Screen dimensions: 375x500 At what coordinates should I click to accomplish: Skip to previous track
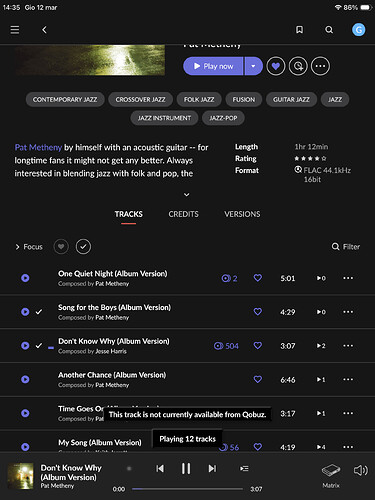pyautogui.click(x=160, y=469)
